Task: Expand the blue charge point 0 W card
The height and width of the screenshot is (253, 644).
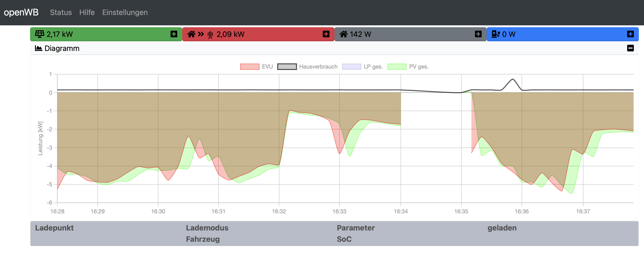Action: click(x=631, y=34)
